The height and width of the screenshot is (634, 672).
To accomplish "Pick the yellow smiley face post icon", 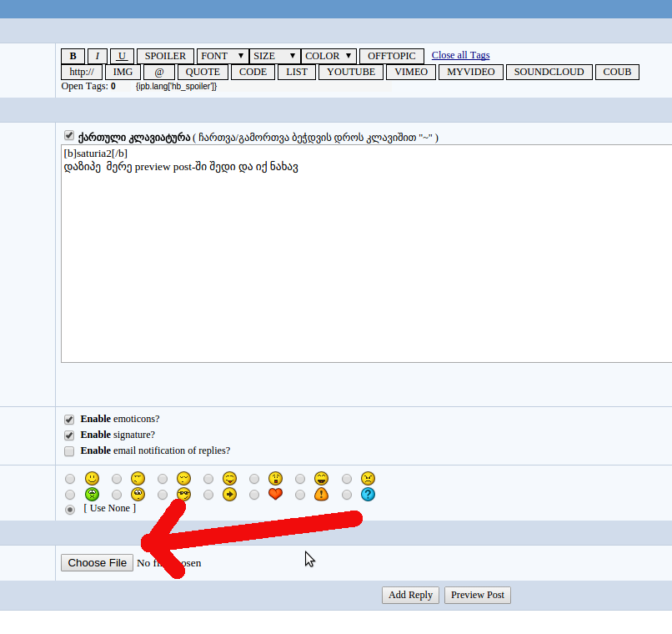I will [92, 478].
